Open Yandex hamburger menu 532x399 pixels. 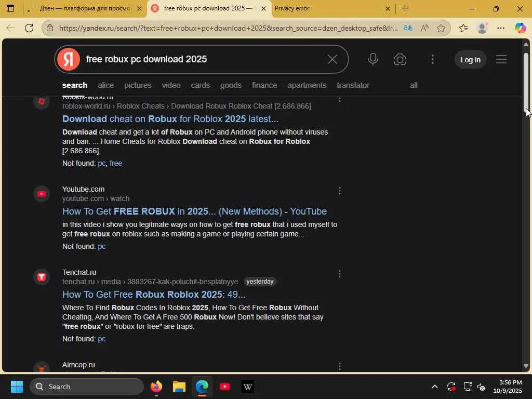(501, 59)
